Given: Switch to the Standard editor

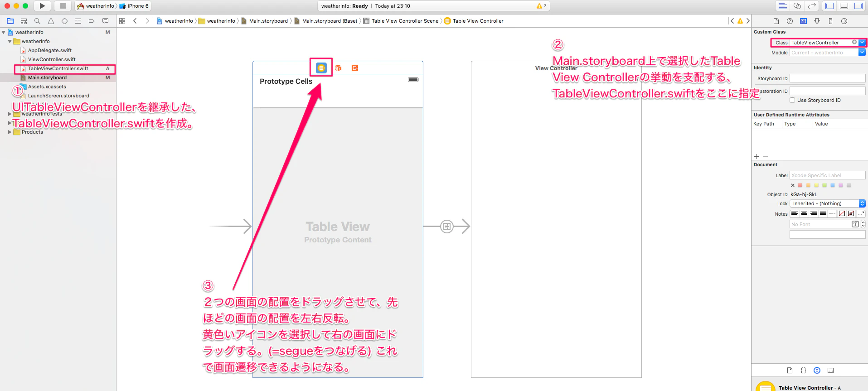Looking at the screenshot, I should coord(782,6).
